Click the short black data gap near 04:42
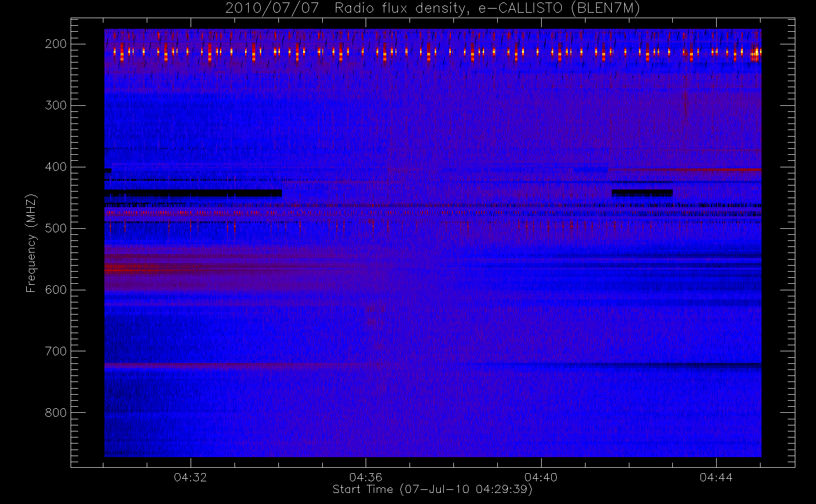Image resolution: width=816 pixels, height=504 pixels. pos(642,193)
